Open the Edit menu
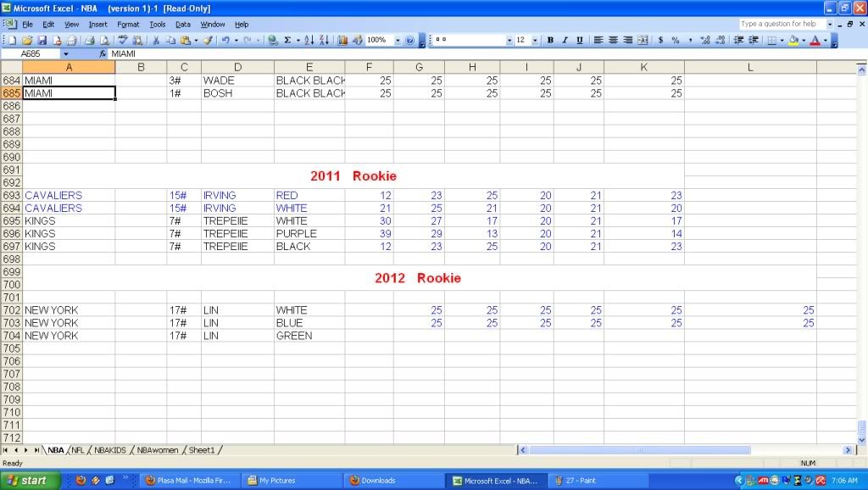868x490 pixels. (48, 25)
